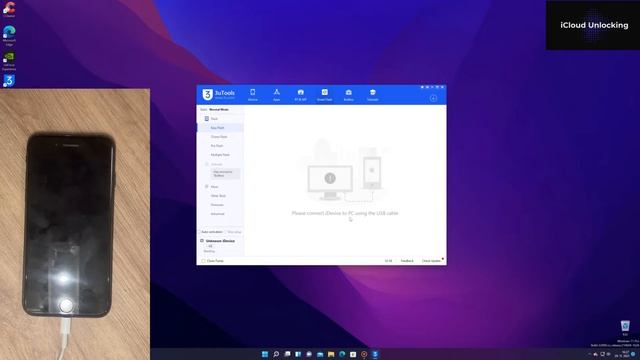The image size is (640, 360).
Task: Click the 3uTools taskbar icon
Action: tap(375, 354)
